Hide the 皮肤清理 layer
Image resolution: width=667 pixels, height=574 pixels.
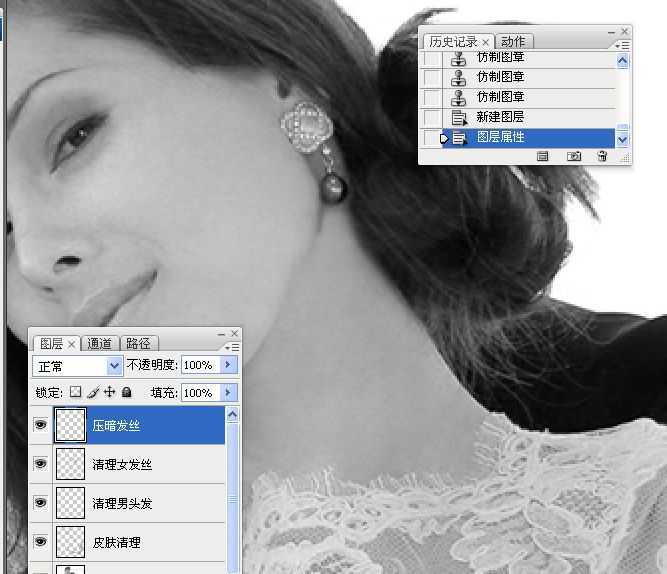pos(40,541)
